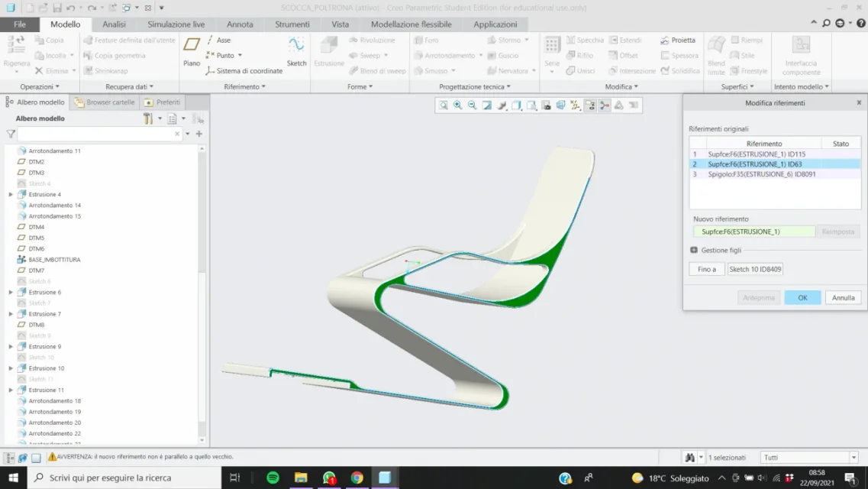Toggle full screen from status bar
Screen dimensions: 868x489
[x=36, y=458]
